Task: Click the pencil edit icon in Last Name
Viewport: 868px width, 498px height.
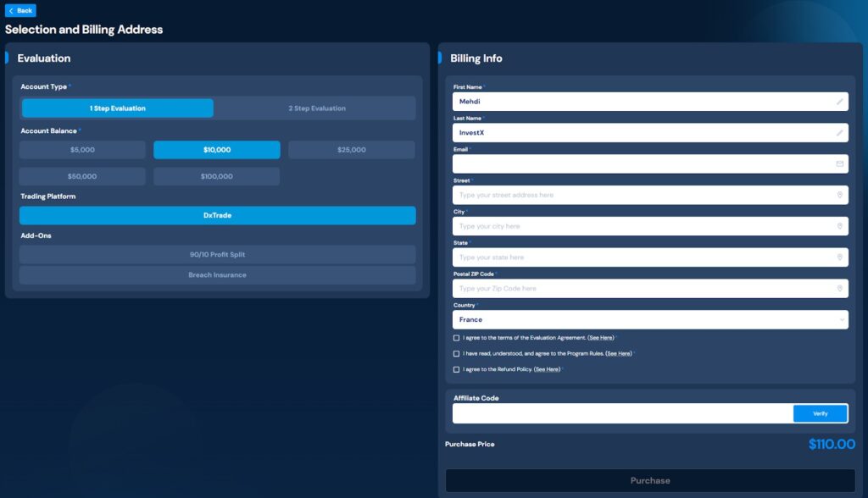Action: pos(839,133)
